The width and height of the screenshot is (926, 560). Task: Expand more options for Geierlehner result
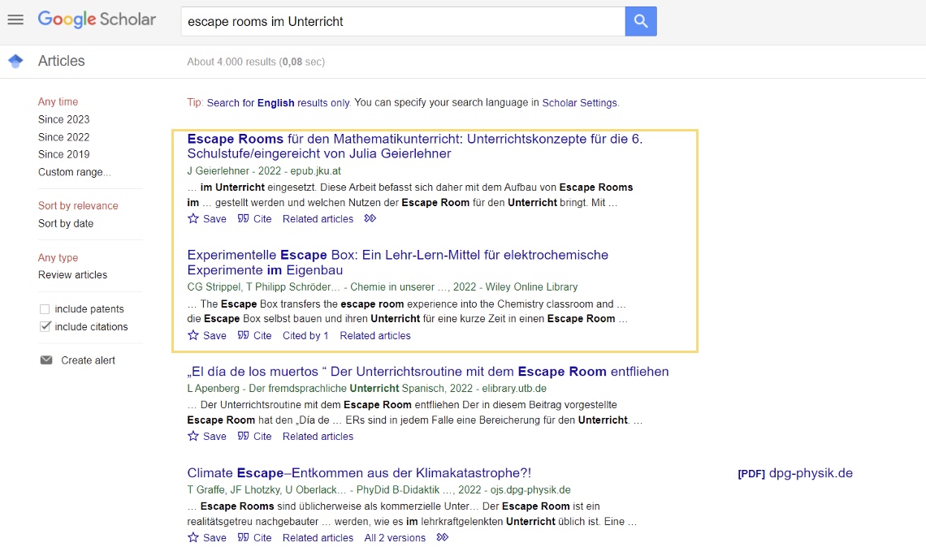tap(370, 219)
